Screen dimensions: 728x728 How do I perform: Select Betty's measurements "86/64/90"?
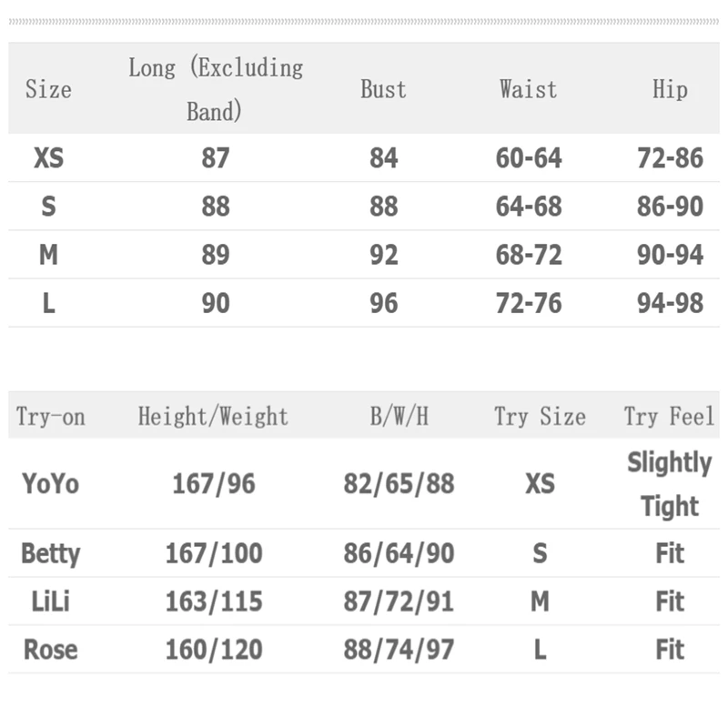pos(399,553)
